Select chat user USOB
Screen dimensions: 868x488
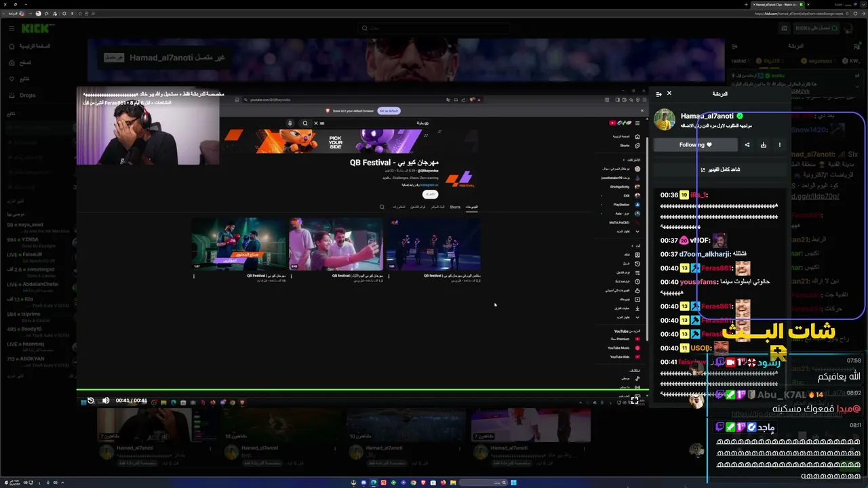click(x=700, y=348)
